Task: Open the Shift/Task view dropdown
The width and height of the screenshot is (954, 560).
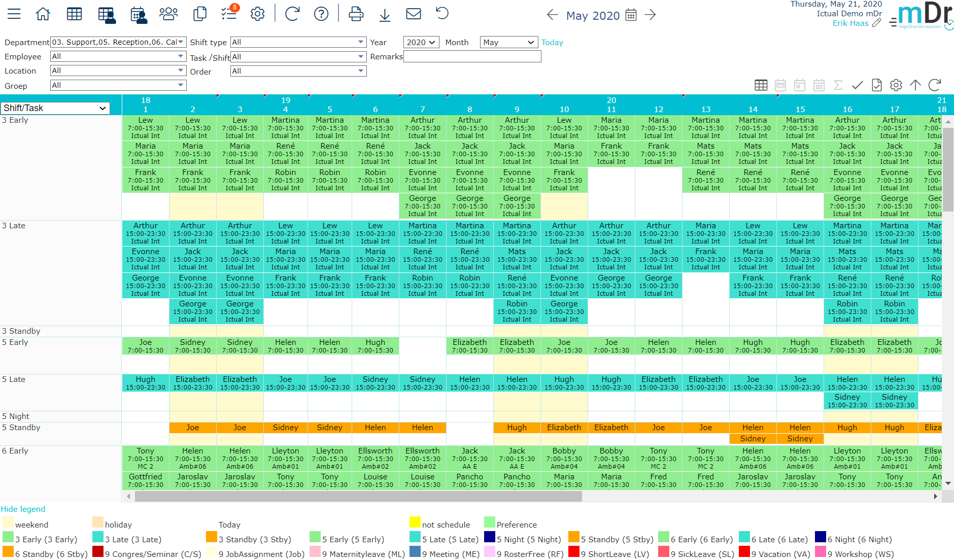Action: pos(55,108)
